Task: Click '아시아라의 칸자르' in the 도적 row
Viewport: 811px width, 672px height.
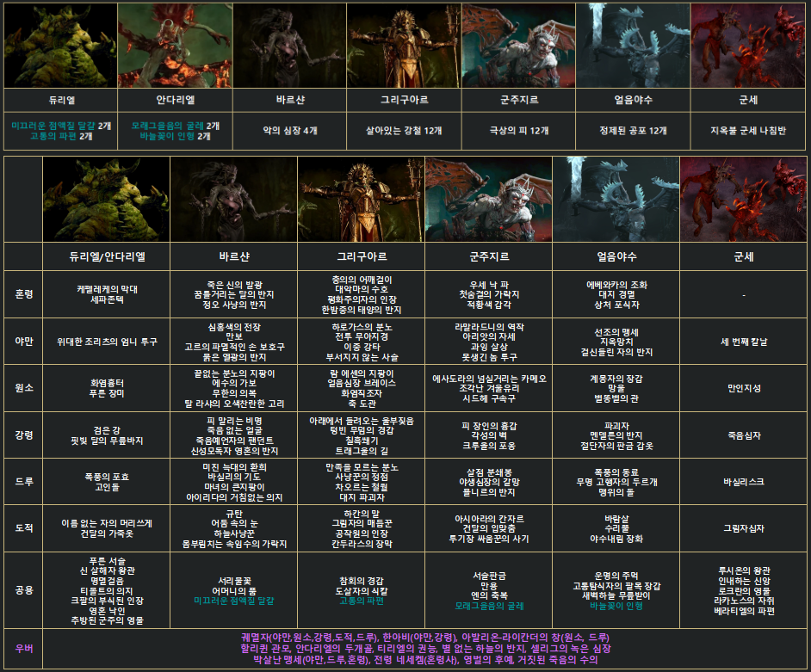Action: pos(489,519)
